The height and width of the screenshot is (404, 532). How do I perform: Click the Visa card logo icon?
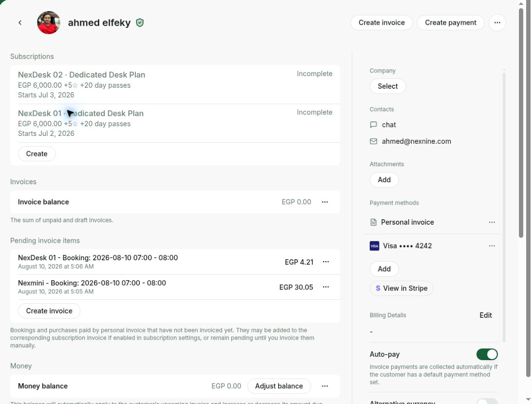pyautogui.click(x=374, y=246)
